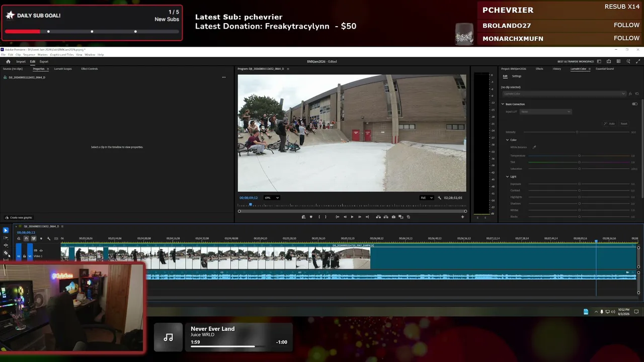Collapse the Light section in Lumetri
Screen dimensions: 644x362
point(507,176)
